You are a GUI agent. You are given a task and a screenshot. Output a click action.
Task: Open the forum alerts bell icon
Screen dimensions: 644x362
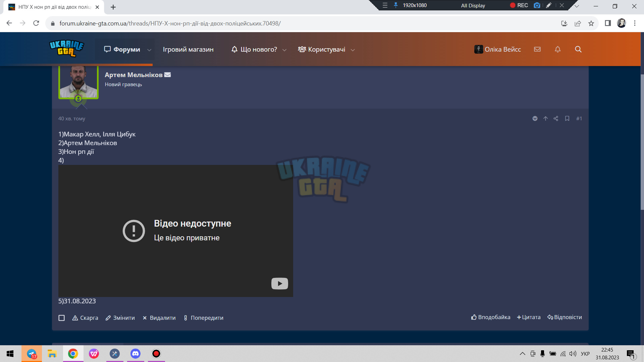(557, 49)
